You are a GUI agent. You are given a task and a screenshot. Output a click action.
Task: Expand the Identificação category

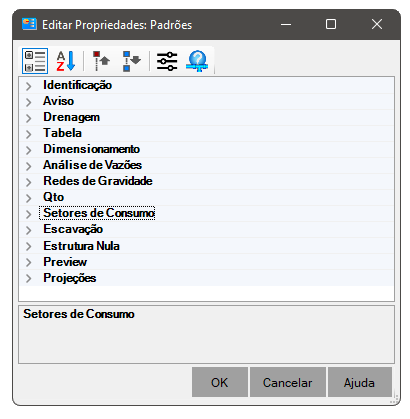[x=29, y=86]
